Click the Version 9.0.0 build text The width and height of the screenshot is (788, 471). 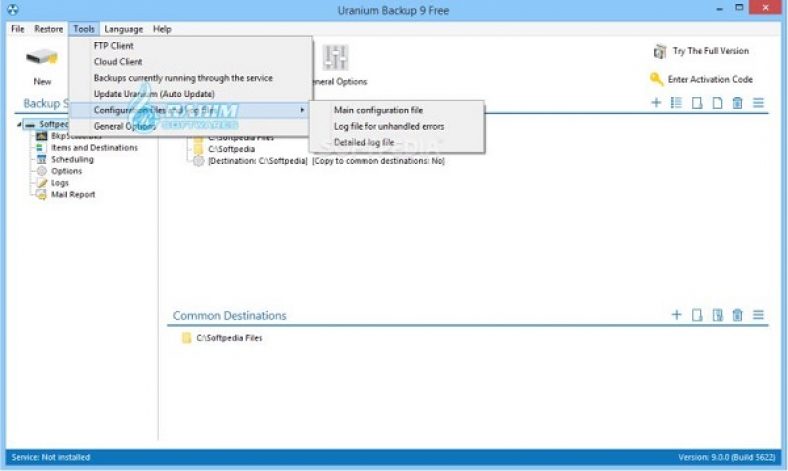(727, 457)
